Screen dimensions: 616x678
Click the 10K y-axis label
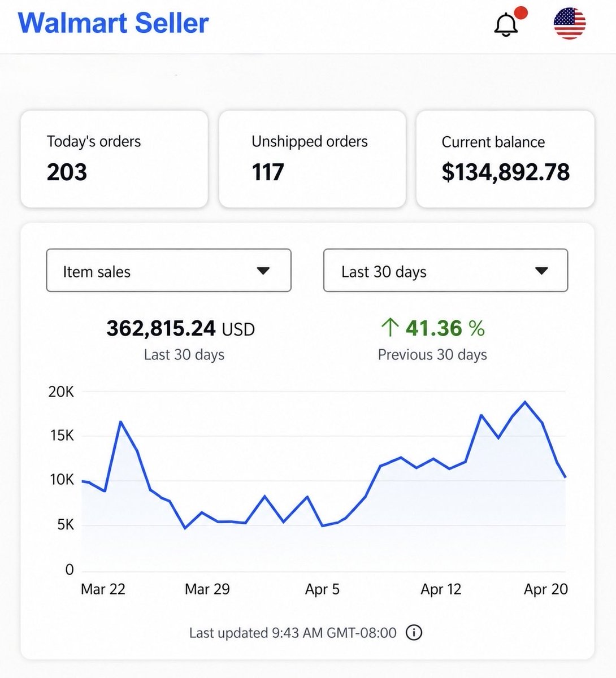(62, 480)
